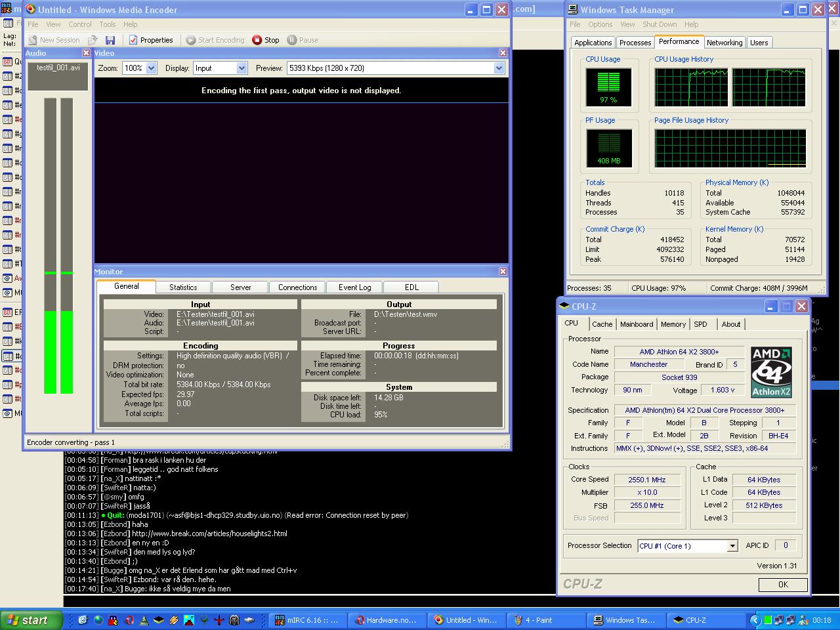Screen dimensions: 840x630
Task: Click the left audio level meter
Action: [x=51, y=246]
